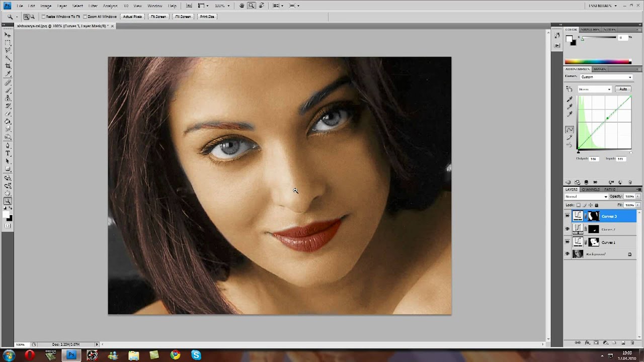Click the Fill Screen button
This screenshot has height=362, width=644.
(x=183, y=17)
